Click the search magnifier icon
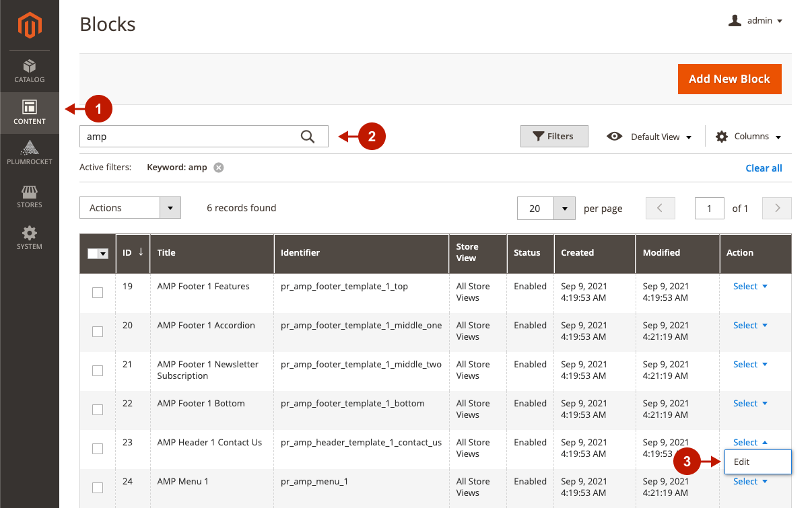The width and height of the screenshot is (812, 508). point(308,137)
